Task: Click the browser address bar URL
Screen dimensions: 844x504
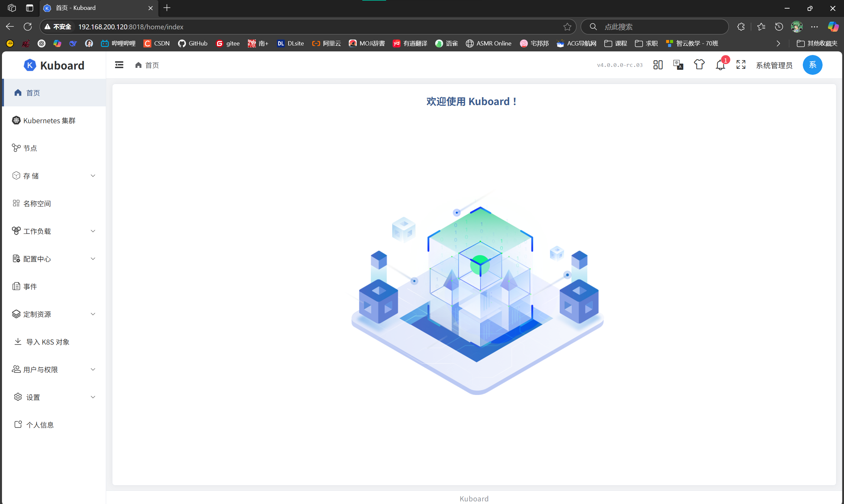Action: tap(131, 27)
